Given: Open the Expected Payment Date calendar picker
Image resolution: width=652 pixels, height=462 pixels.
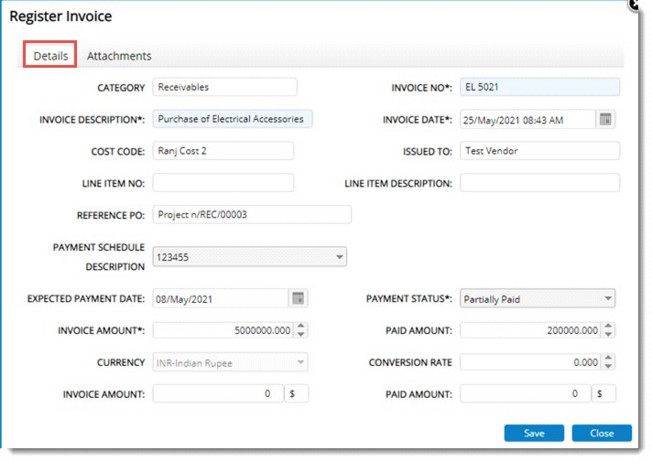Looking at the screenshot, I should pos(297,299).
